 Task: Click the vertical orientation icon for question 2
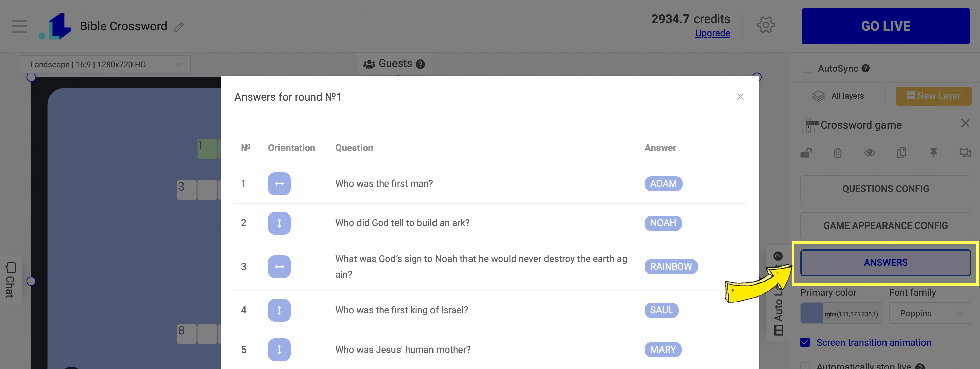tap(279, 223)
